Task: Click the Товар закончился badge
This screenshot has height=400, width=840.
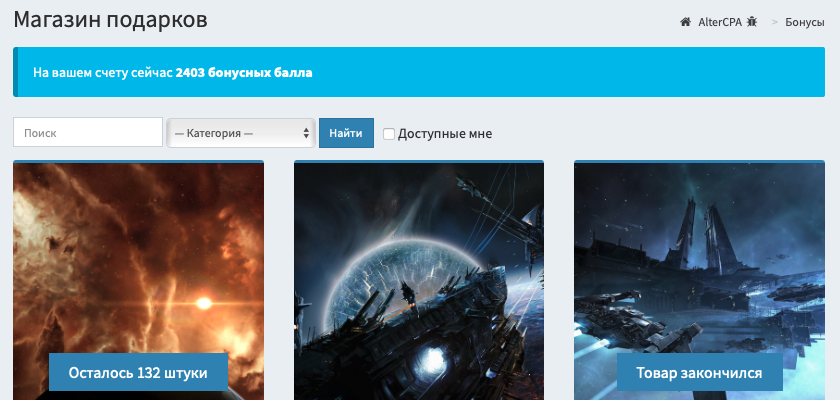Action: pos(699,372)
